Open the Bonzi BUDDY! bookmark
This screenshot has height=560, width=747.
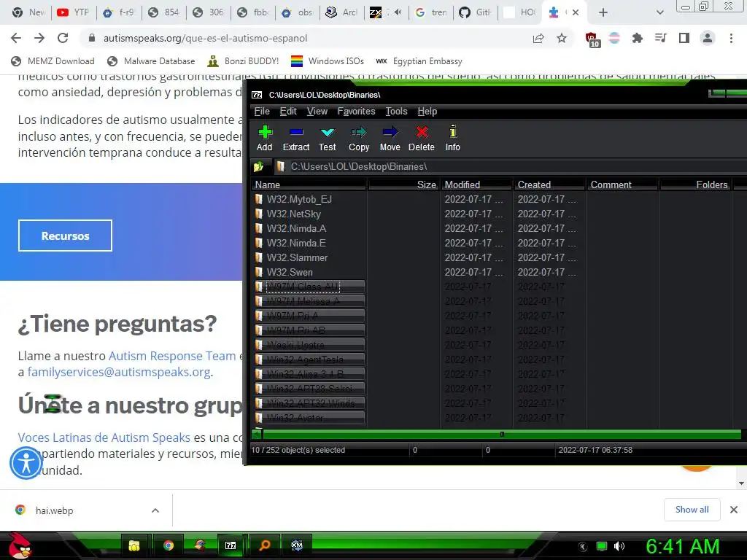244,61
